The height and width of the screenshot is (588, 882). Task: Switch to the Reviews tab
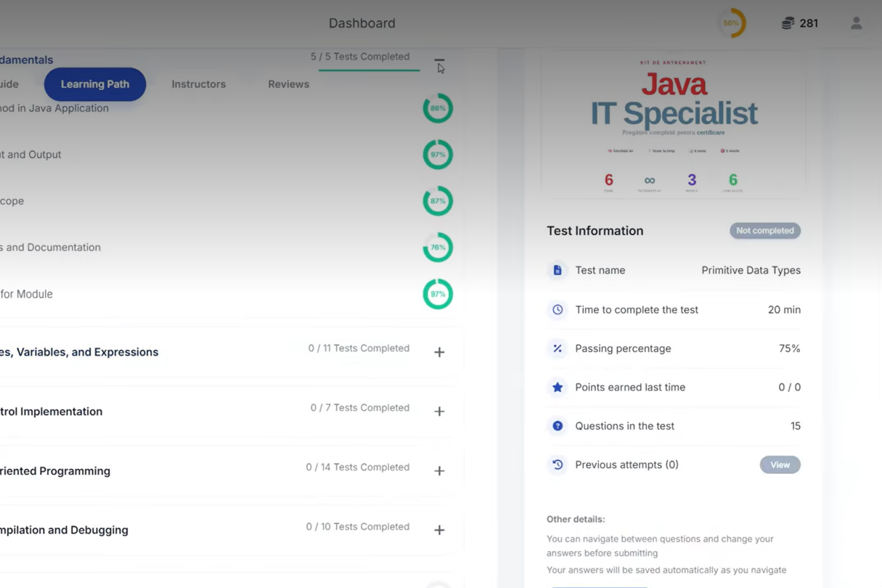coord(288,84)
